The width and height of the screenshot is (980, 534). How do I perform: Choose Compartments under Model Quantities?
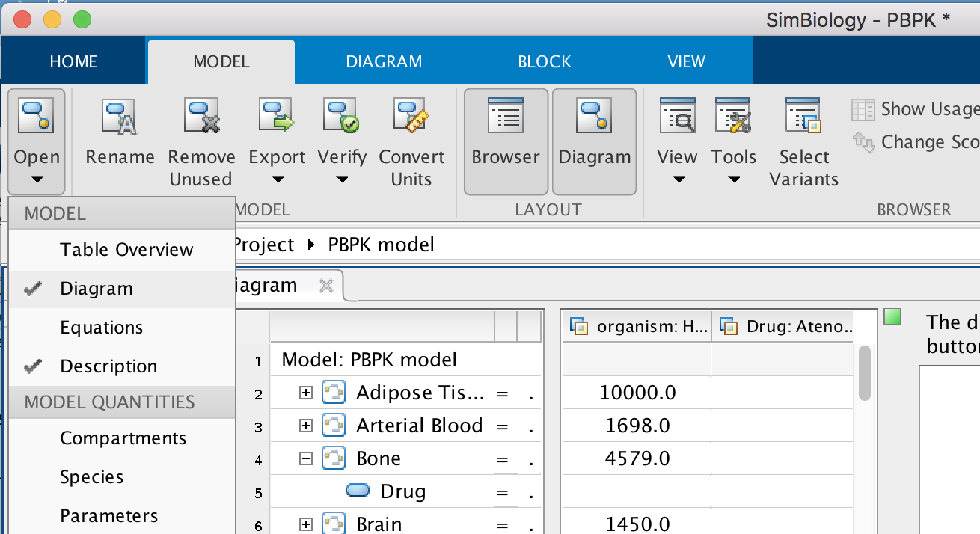pyautogui.click(x=123, y=438)
